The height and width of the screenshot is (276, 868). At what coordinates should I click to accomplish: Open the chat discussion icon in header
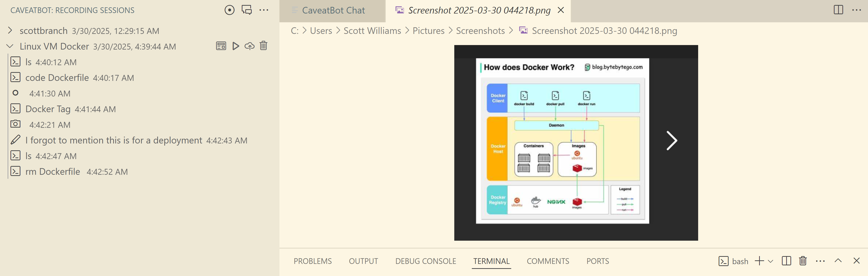[x=247, y=10]
